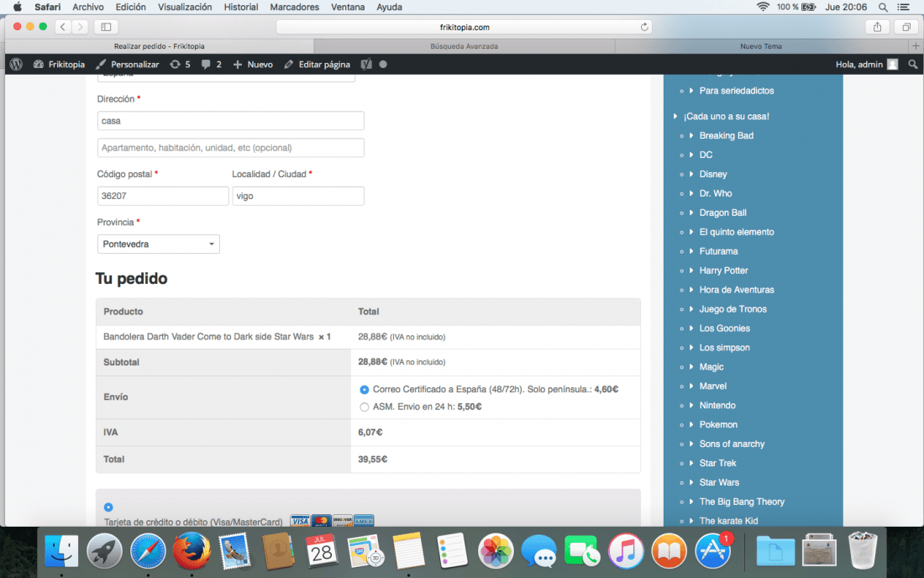Click the Safari address bar frikitopia.com
924x578 pixels.
pos(464,27)
